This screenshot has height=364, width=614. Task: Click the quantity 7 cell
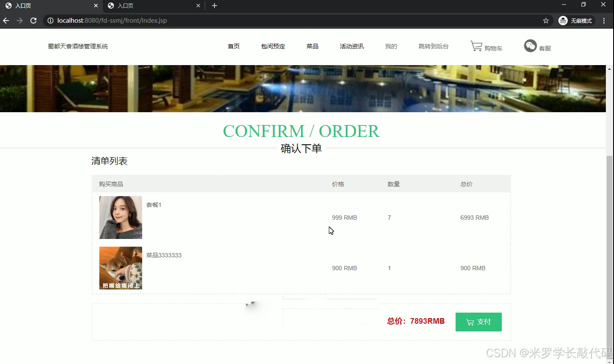coord(389,218)
